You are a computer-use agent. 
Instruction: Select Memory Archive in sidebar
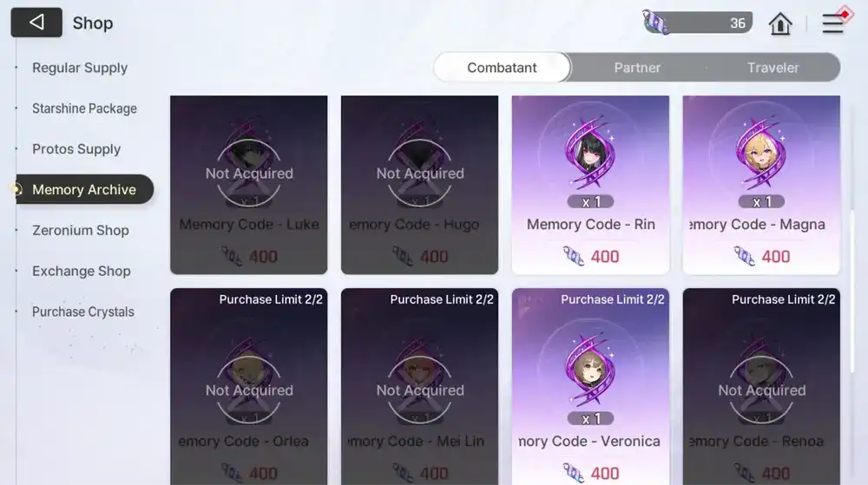pos(84,189)
